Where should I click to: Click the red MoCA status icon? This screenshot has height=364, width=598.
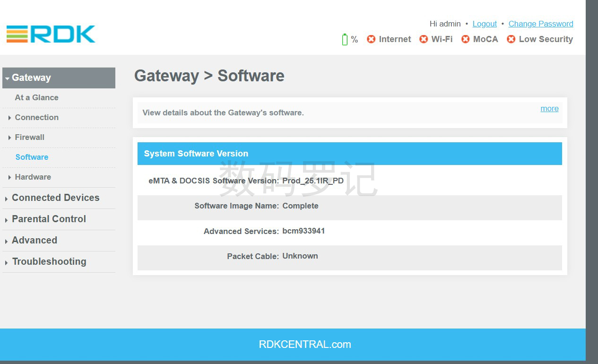point(466,39)
